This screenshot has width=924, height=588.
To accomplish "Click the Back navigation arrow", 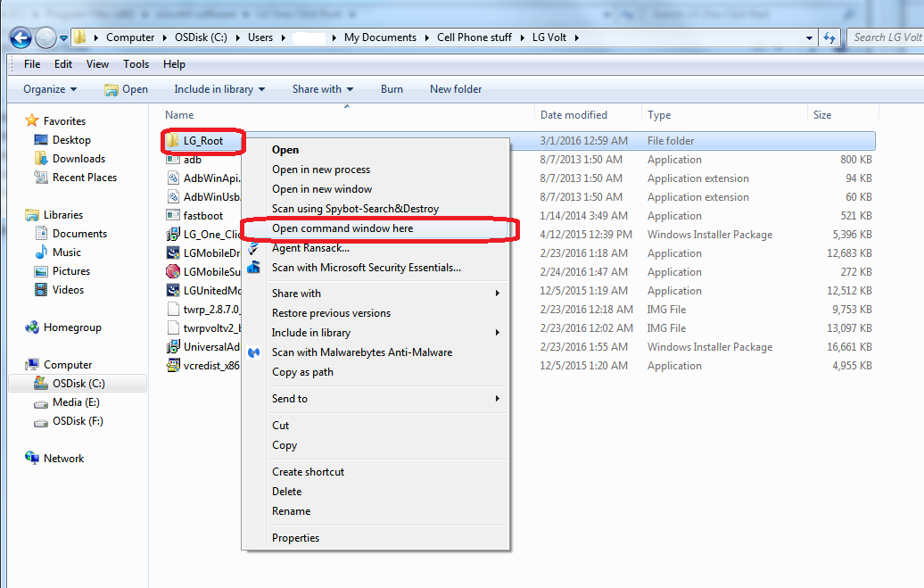I will coord(21,37).
